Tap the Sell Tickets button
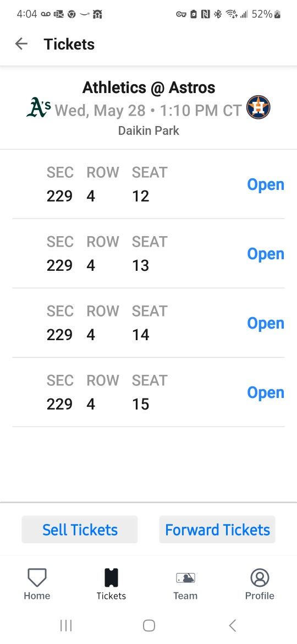The image size is (297, 644). tap(80, 530)
